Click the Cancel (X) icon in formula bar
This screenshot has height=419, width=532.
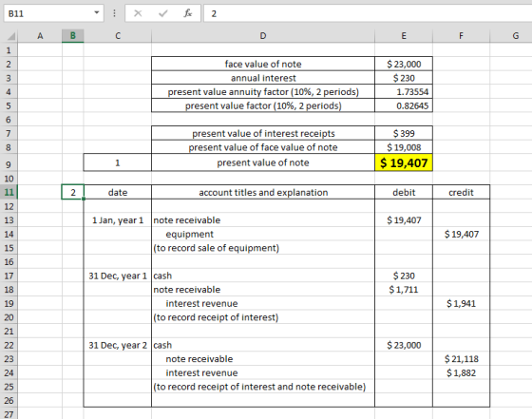138,13
